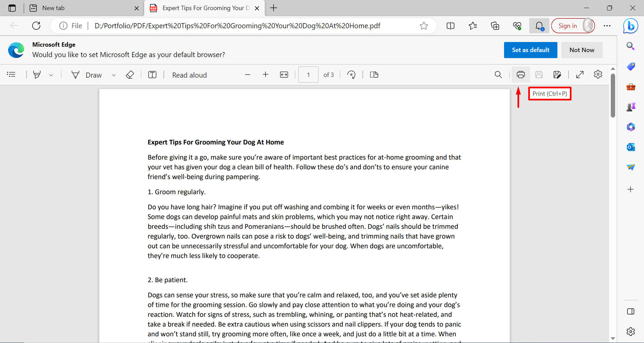The image size is (644, 343).
Task: Click the Sign in button
Action: 573,26
